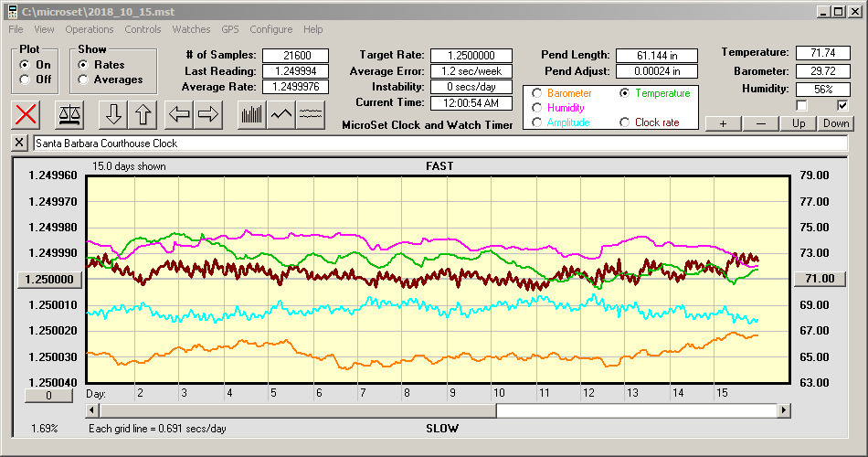Open the Configure menu
The height and width of the screenshot is (457, 868).
[x=271, y=29]
